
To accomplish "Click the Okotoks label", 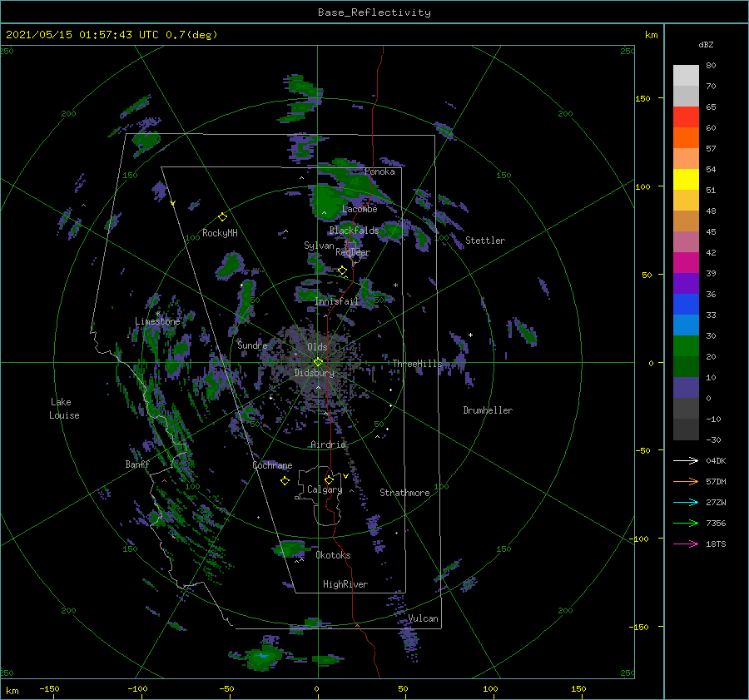I will pos(334,555).
